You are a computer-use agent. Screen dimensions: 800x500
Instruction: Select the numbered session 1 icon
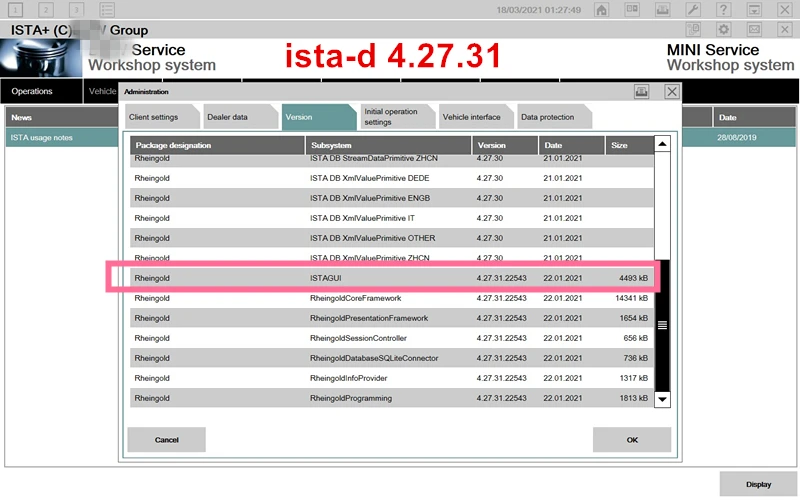click(16, 10)
